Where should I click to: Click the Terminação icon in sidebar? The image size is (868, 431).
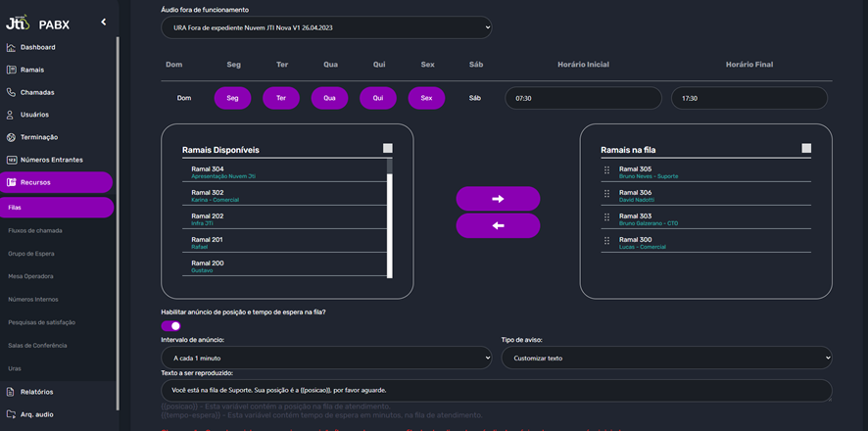pyautogui.click(x=11, y=137)
